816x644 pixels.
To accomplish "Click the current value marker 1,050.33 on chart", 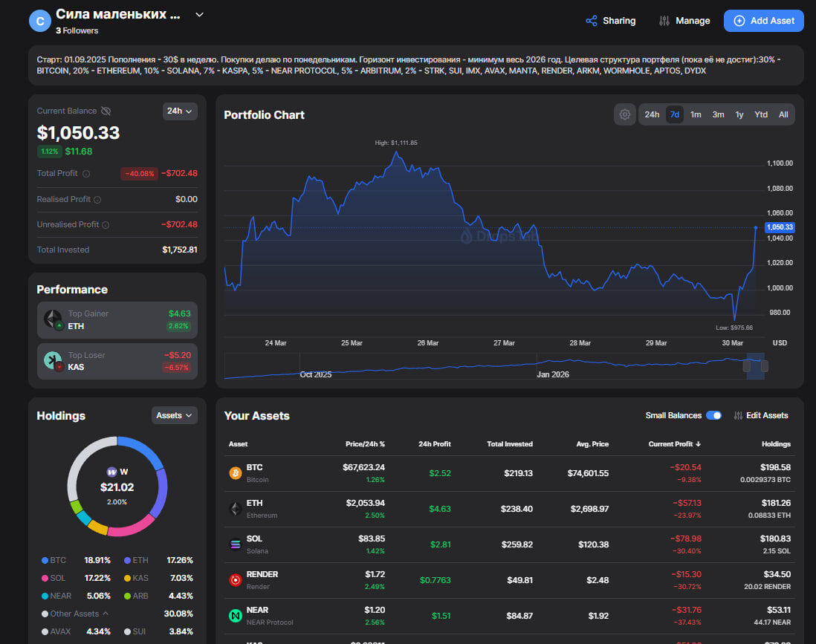I will coord(779,227).
